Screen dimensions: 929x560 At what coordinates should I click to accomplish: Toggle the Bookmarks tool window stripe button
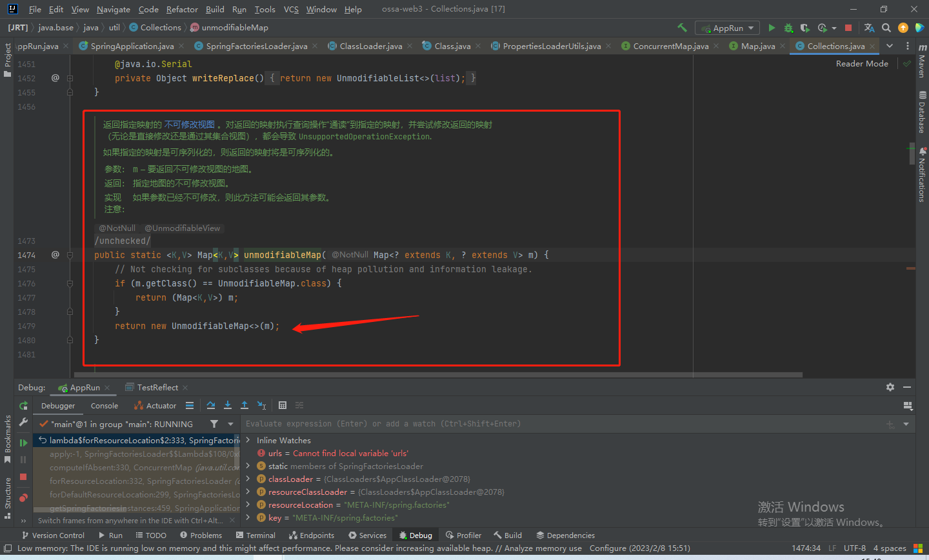coord(7,439)
